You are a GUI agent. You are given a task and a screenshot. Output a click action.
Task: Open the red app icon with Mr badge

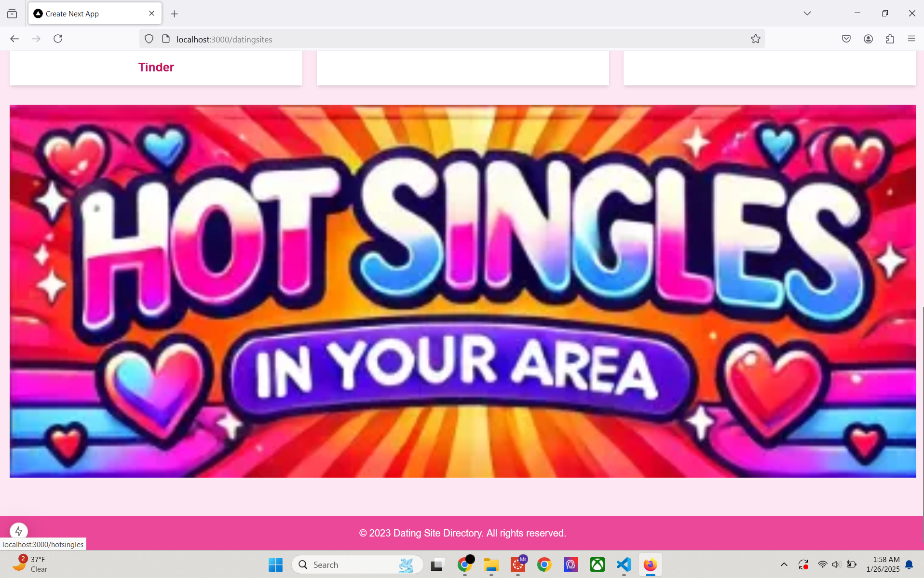tap(518, 564)
